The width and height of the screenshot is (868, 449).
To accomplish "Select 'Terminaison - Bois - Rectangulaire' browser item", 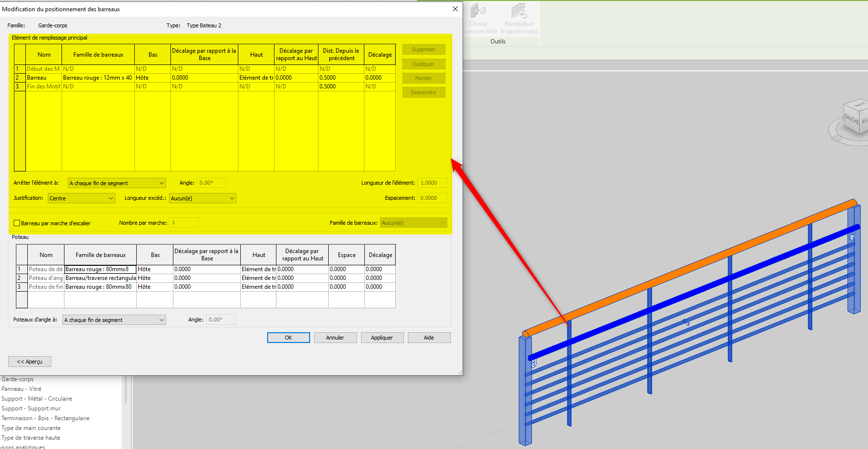I will [45, 418].
